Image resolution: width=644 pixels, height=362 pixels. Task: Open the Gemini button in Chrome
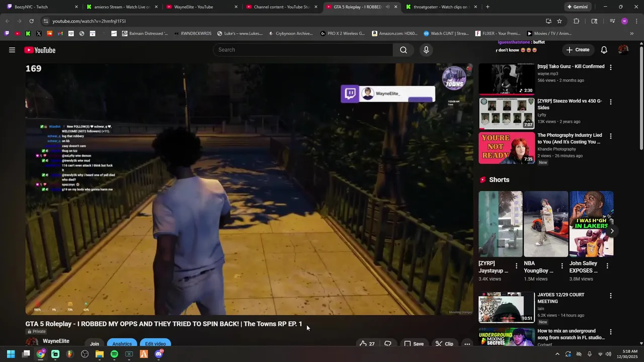[577, 7]
